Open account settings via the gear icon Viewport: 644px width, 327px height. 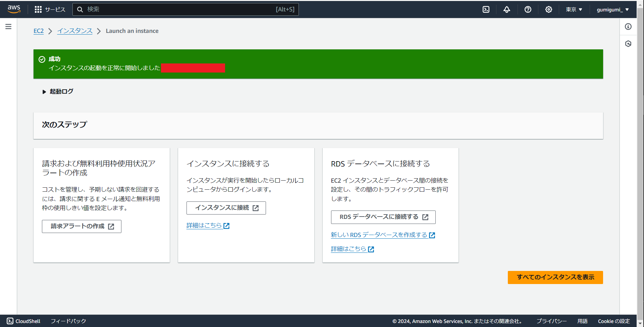click(548, 9)
